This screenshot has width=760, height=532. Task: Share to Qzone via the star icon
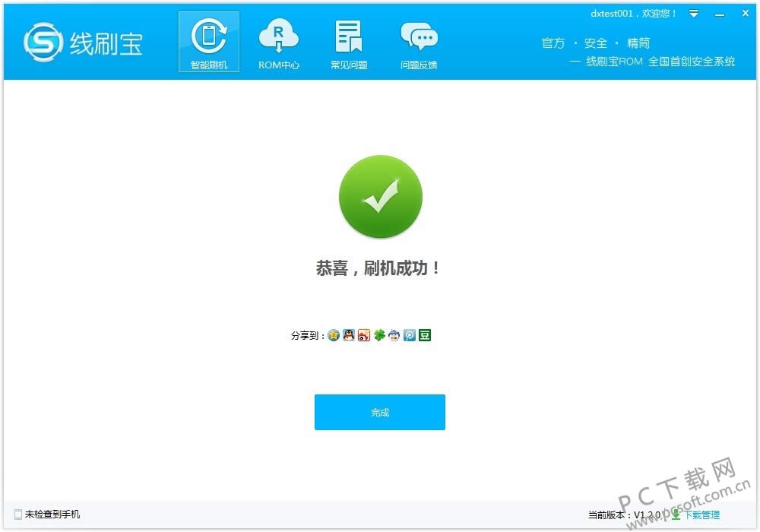coord(334,335)
